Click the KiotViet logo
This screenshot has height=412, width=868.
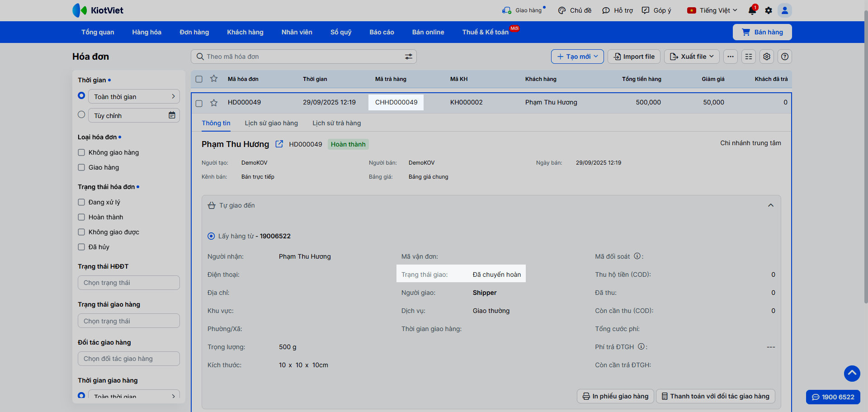pos(98,10)
